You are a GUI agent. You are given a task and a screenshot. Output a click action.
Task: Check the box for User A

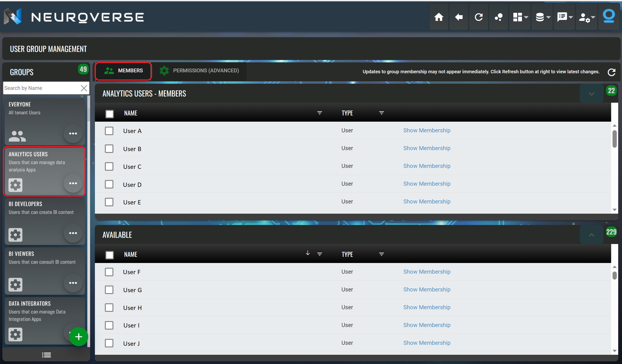109,131
